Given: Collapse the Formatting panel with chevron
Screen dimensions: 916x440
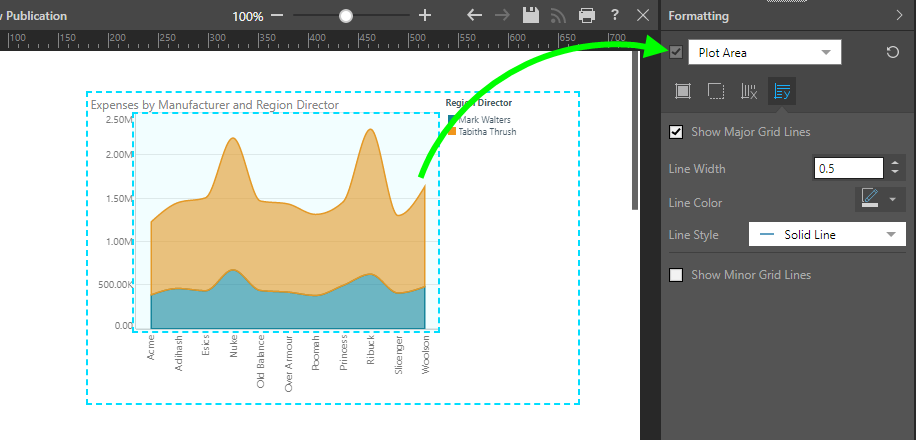Looking at the screenshot, I should coord(899,15).
